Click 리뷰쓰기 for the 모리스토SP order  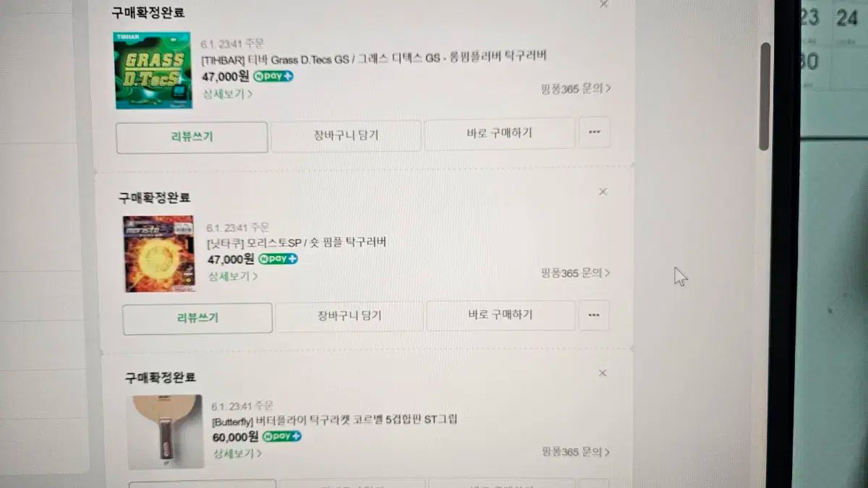(x=197, y=318)
